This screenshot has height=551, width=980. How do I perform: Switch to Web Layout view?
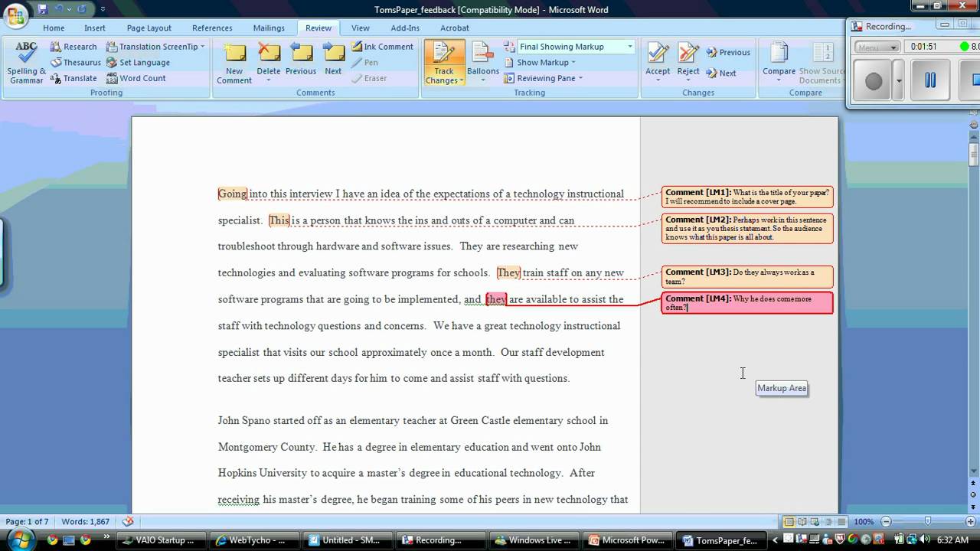tap(814, 521)
